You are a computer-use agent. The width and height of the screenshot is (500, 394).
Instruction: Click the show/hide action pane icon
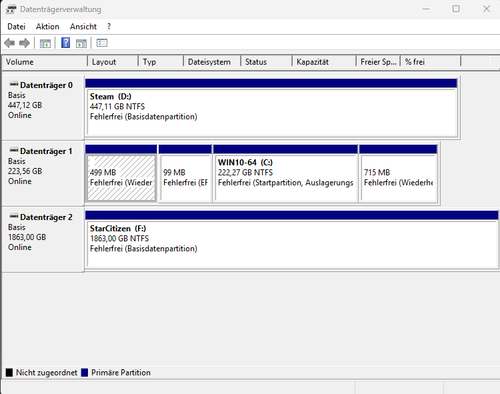pyautogui.click(x=81, y=43)
